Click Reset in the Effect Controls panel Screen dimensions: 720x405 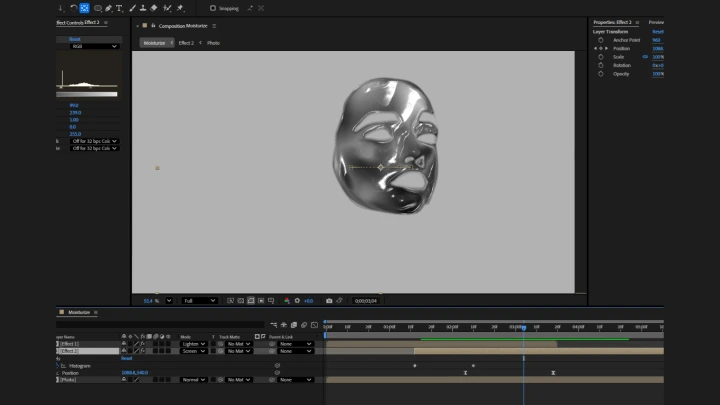coord(75,39)
